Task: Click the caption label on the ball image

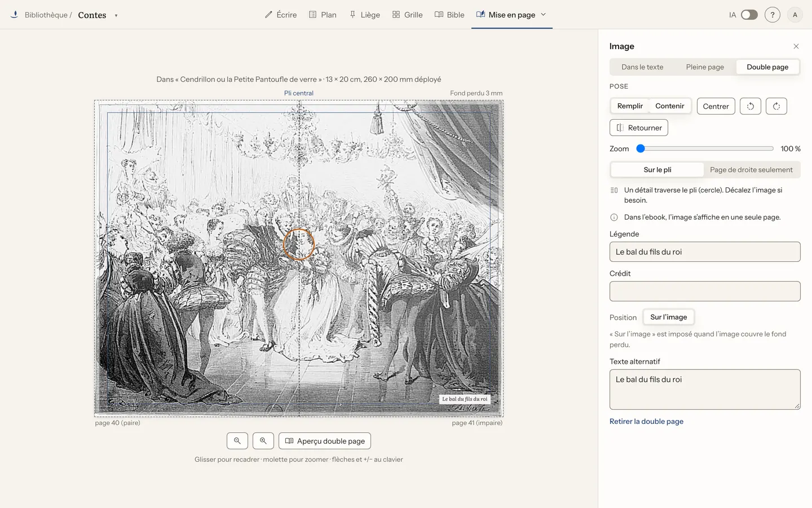Action: (x=465, y=399)
